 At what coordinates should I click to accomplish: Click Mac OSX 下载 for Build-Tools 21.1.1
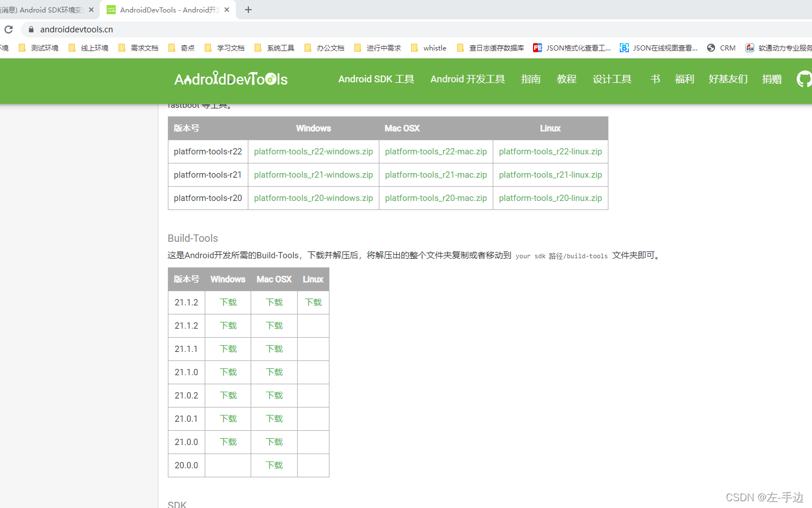[274, 349]
